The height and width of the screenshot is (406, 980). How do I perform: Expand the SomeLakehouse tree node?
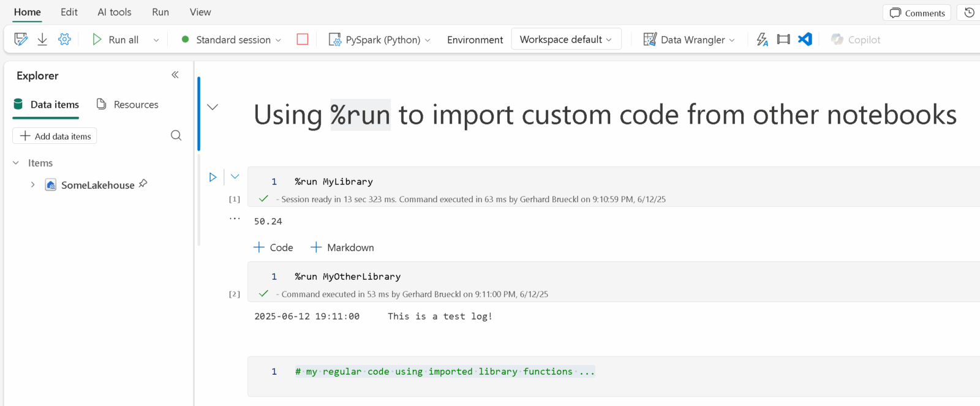pyautogui.click(x=32, y=185)
